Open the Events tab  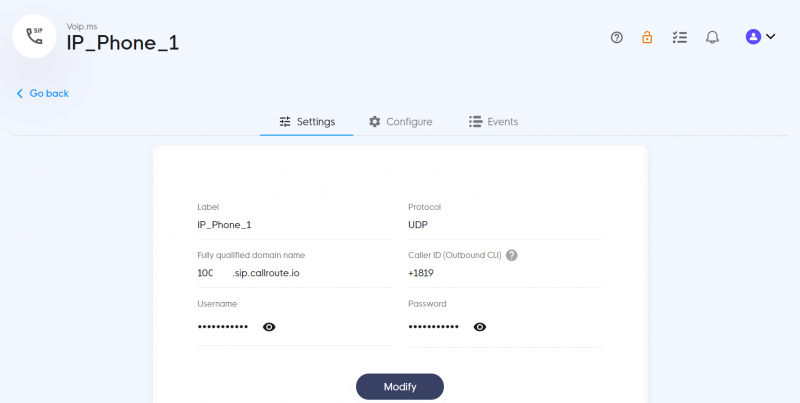click(x=493, y=122)
